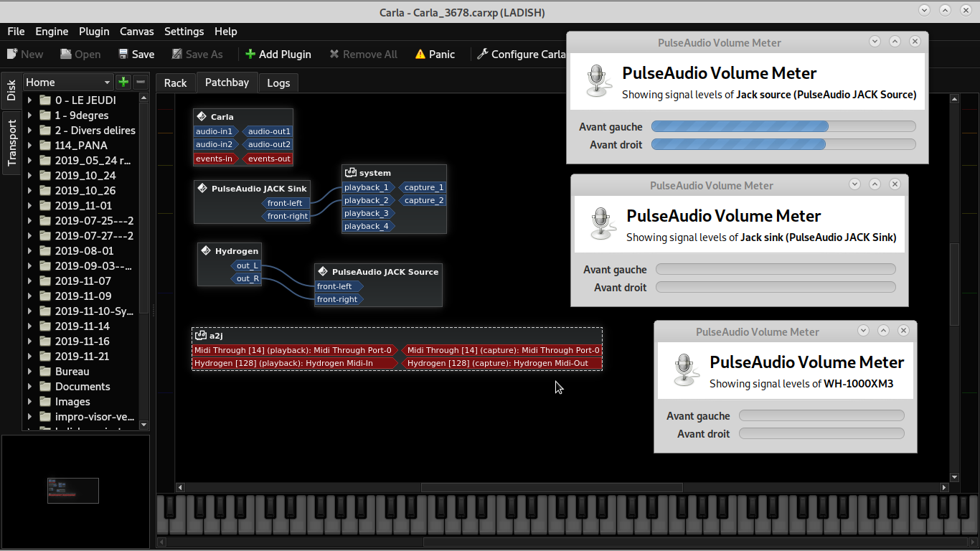Open Configure Carla wrench icon

(482, 54)
